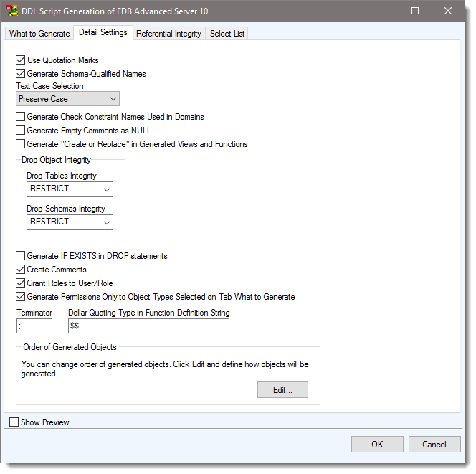The image size is (476, 474).
Task: Click the Edit... button for object order
Action: point(282,390)
